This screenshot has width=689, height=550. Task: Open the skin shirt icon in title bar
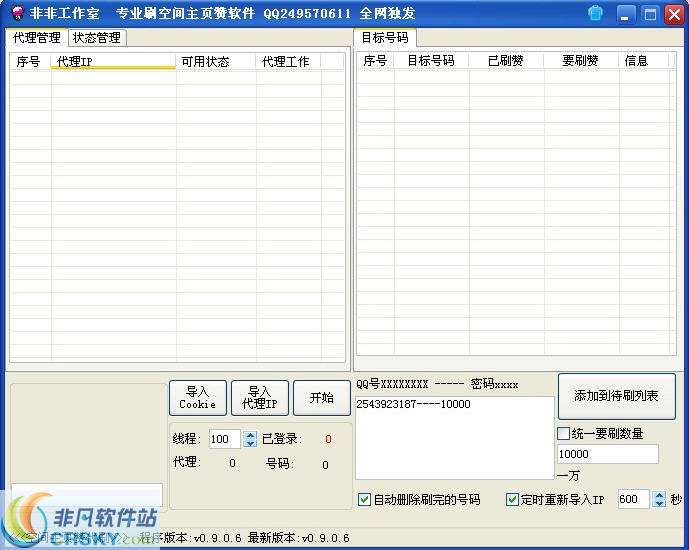click(595, 13)
